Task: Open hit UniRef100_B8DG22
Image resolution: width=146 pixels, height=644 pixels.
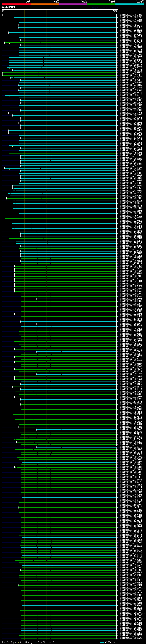Action: [131, 638]
